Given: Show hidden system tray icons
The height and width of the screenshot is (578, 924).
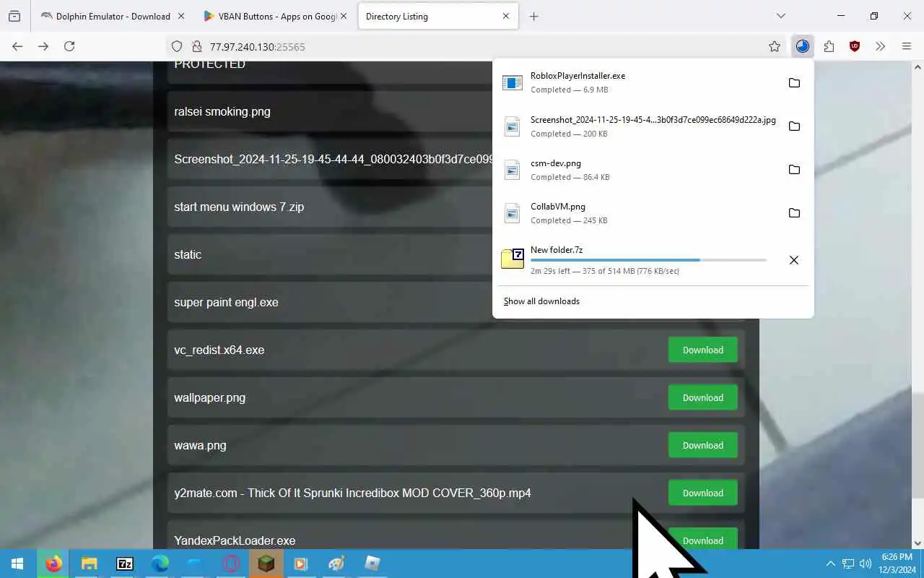Looking at the screenshot, I should point(830,564).
